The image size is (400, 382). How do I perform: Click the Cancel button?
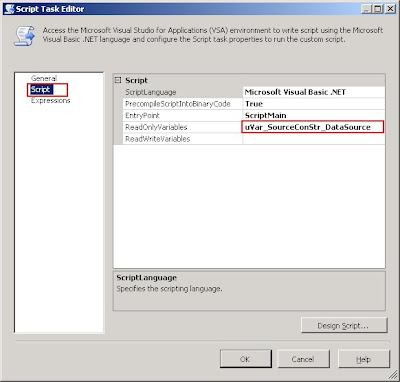(x=303, y=359)
